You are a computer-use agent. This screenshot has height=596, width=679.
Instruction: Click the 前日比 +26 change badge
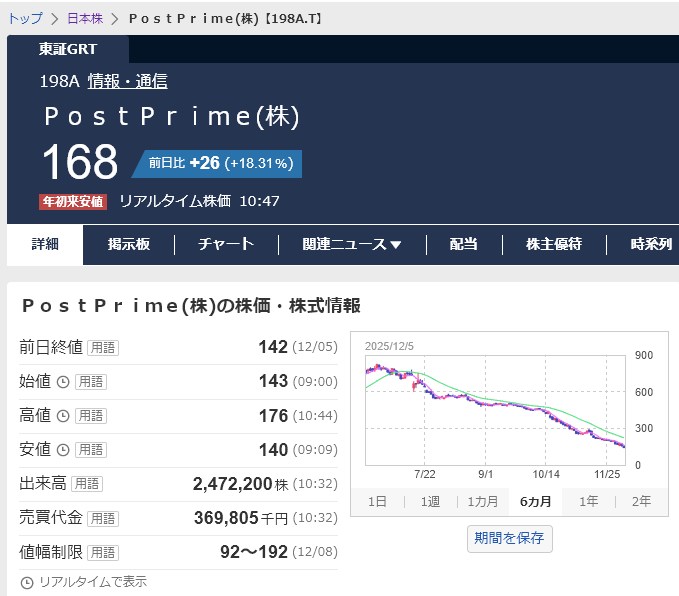[x=217, y=164]
